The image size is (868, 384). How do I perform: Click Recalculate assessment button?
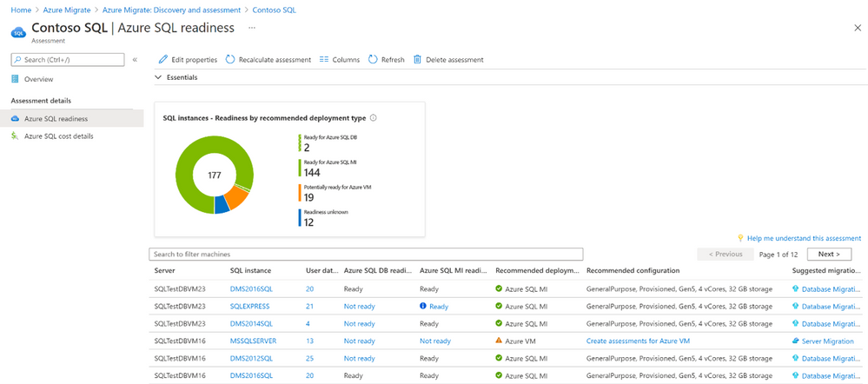click(268, 59)
